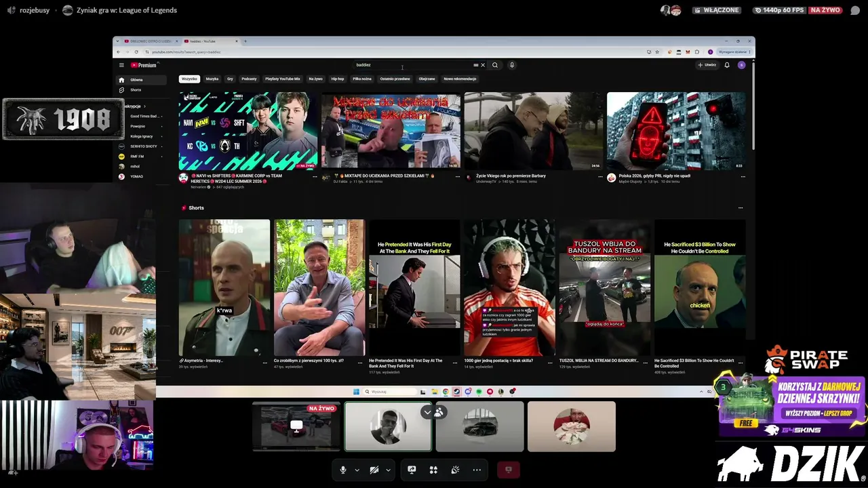Click the red disconnect call button
The image size is (868, 488).
point(508,470)
